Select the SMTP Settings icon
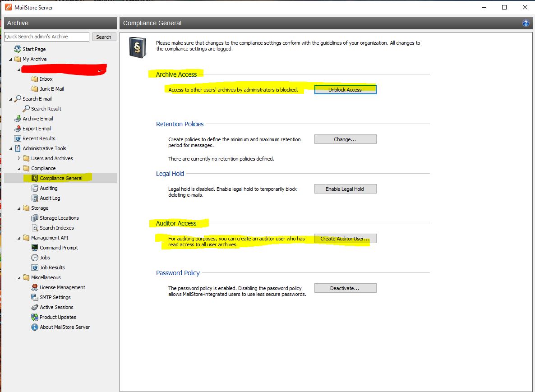Screen dimensions: 535x392 coord(35,297)
